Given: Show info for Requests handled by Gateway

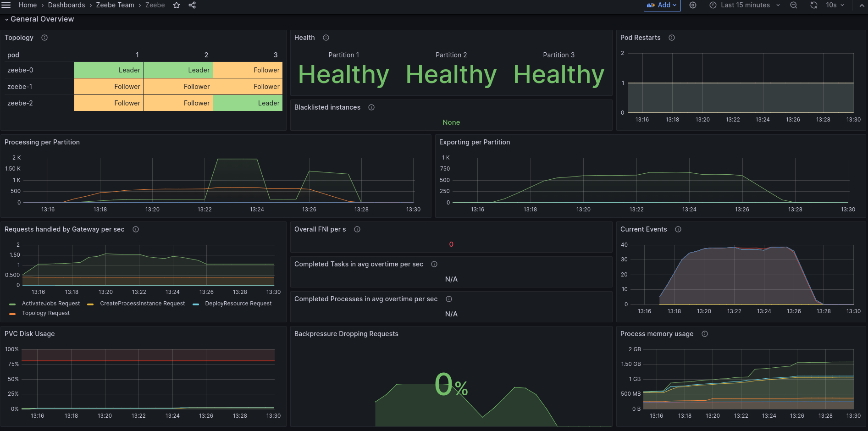Looking at the screenshot, I should (x=136, y=229).
